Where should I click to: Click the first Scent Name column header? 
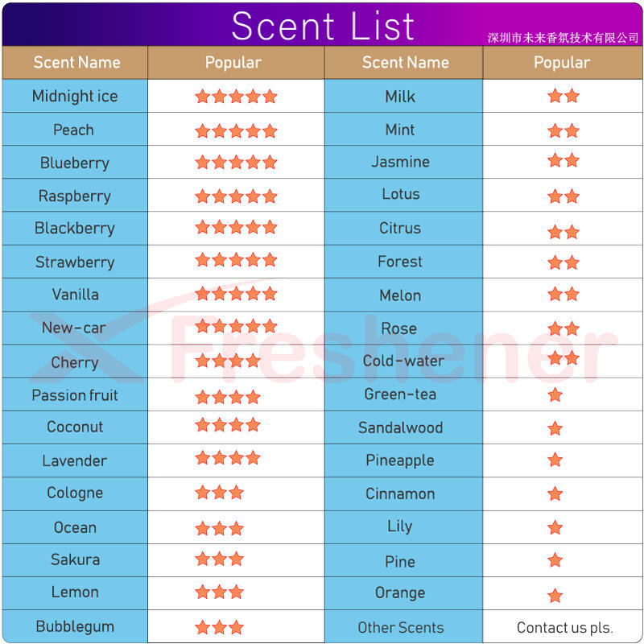[x=75, y=63]
